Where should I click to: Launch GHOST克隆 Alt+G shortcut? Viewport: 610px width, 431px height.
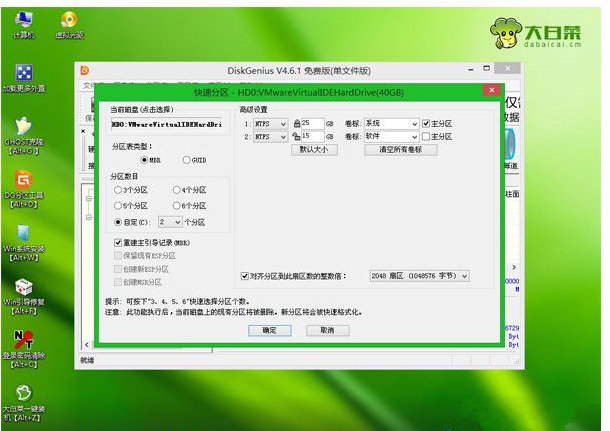[24, 136]
